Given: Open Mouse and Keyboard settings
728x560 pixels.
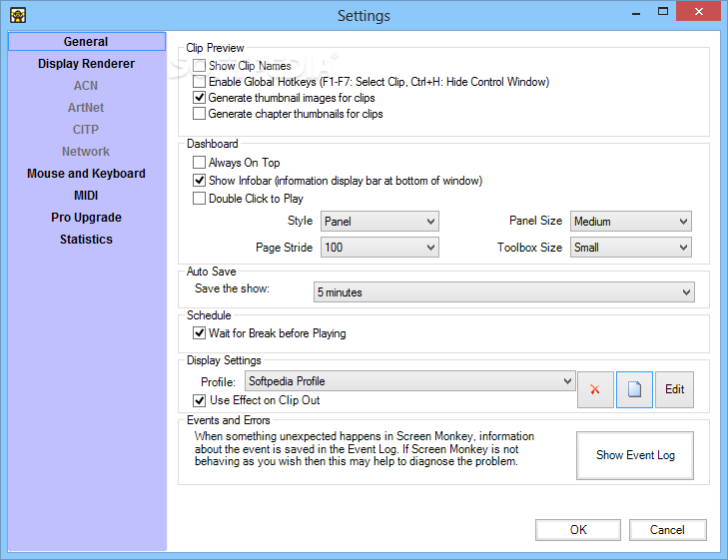Looking at the screenshot, I should [86, 174].
